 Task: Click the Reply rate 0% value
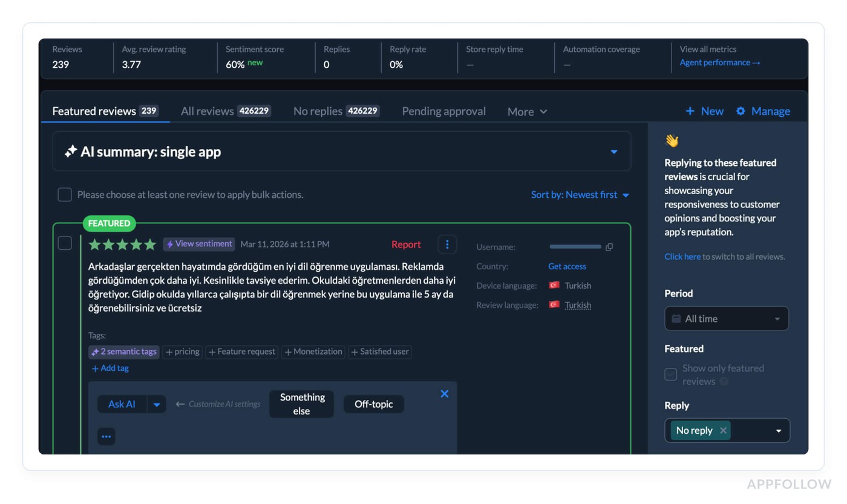[x=396, y=64]
